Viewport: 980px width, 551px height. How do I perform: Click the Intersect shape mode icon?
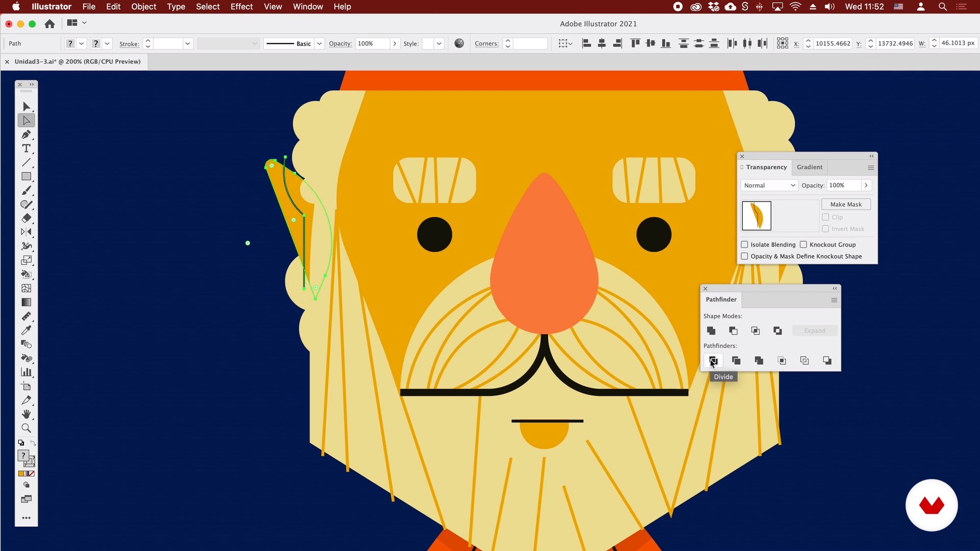[x=755, y=331]
